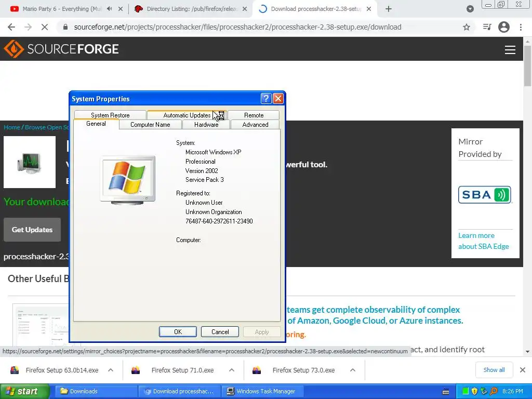Open the Windows start menu
The height and width of the screenshot is (399, 532).
click(25, 391)
